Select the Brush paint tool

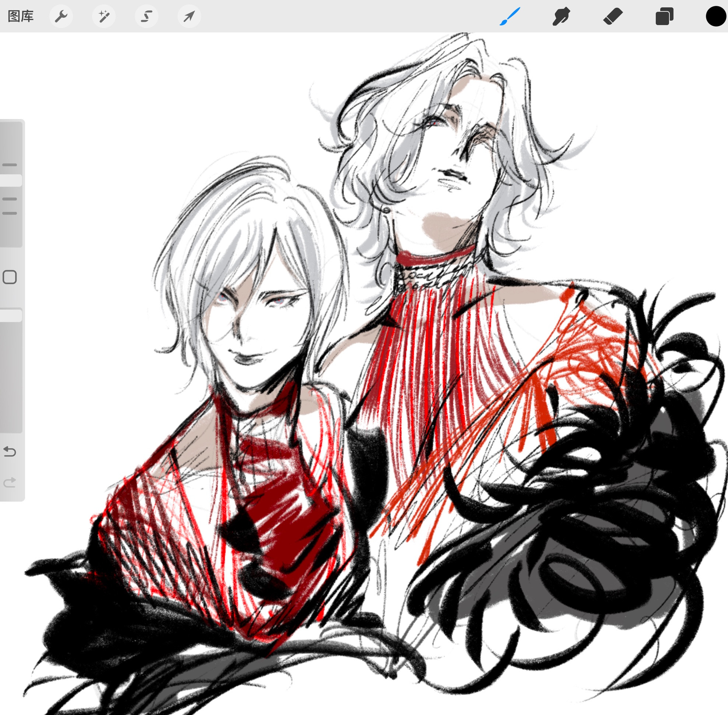(x=510, y=17)
